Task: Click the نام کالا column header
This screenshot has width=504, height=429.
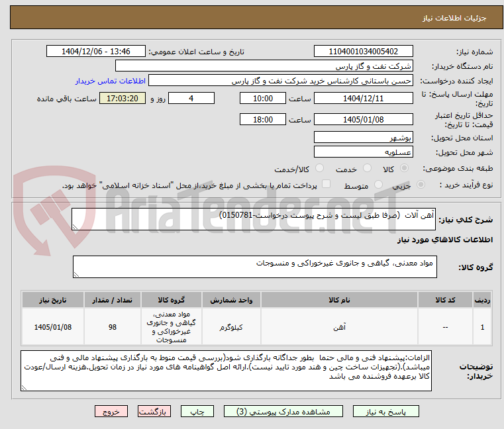Action: 340,300
